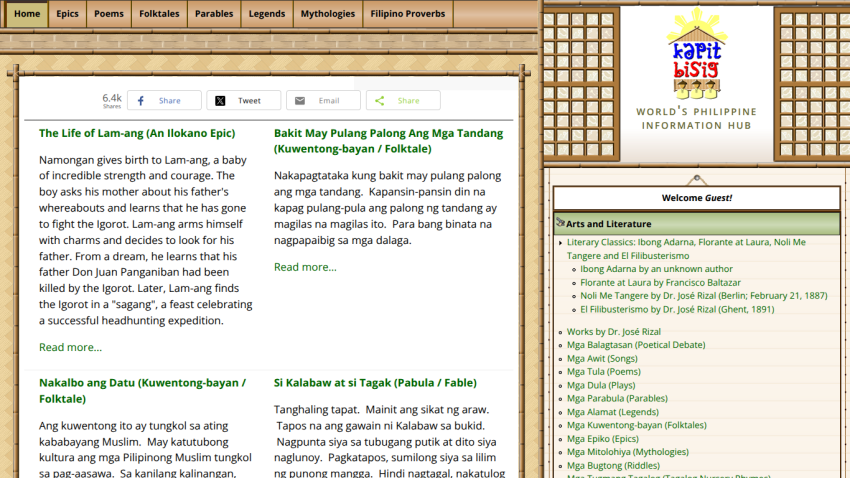850x478 pixels.
Task: Open Noli Me Tangere by Dr. José Rizal
Action: 704,296
